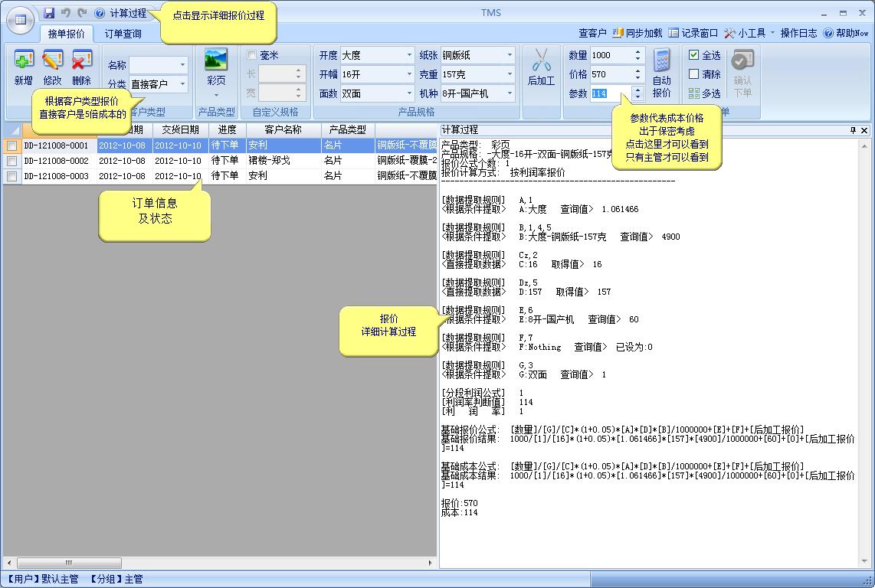Viewport: 875px width, 588px height.
Task: Open 同步加载 sync icon in top right
Action: (x=618, y=33)
